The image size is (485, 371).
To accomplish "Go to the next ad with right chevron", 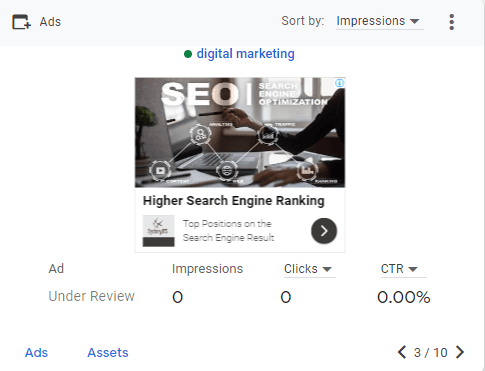I will [x=460, y=352].
